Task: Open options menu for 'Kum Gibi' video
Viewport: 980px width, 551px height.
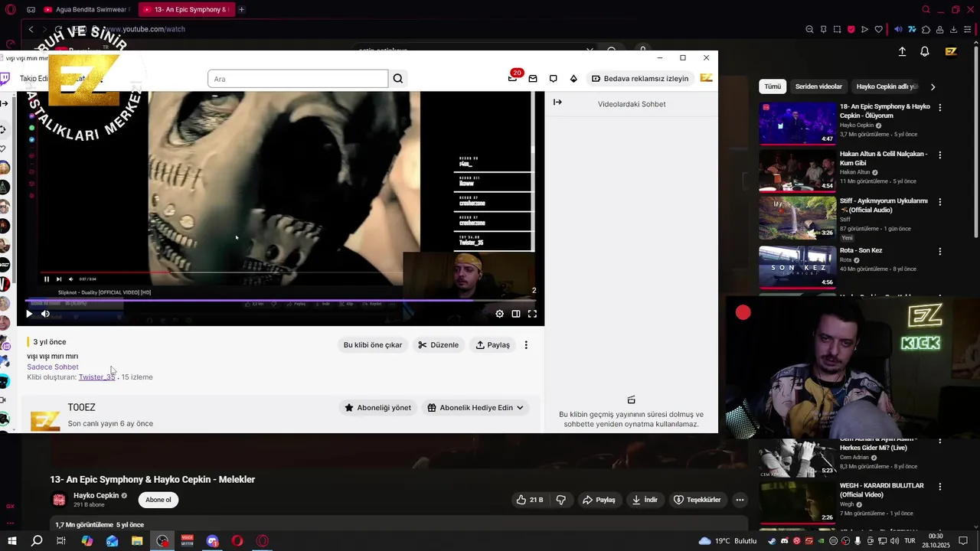Action: [x=940, y=155]
